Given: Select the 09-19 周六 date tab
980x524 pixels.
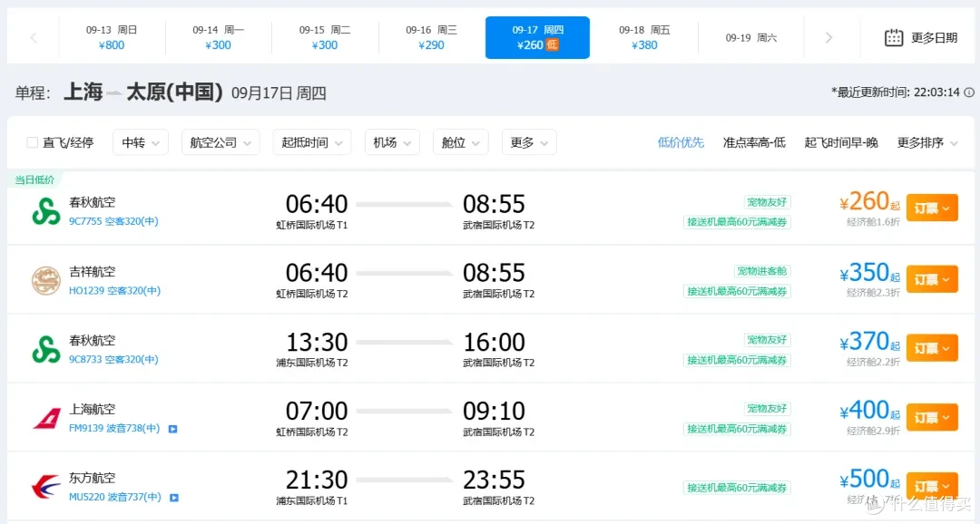Looking at the screenshot, I should (750, 37).
